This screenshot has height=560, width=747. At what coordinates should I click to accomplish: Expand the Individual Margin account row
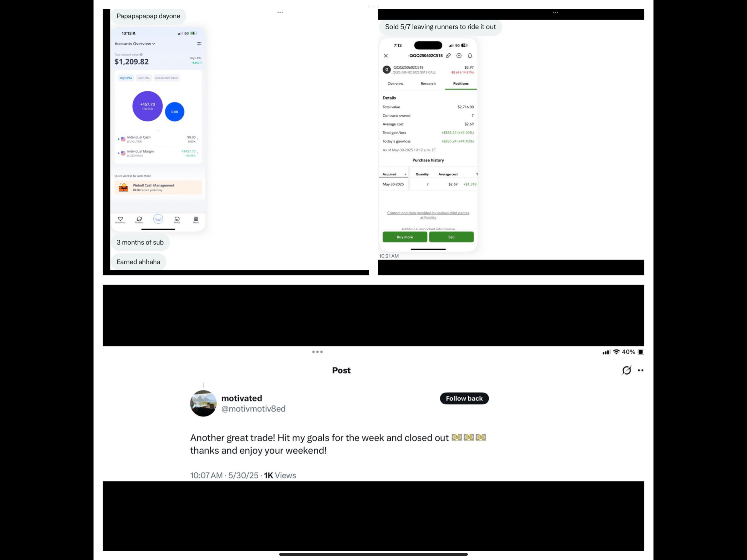point(158,153)
